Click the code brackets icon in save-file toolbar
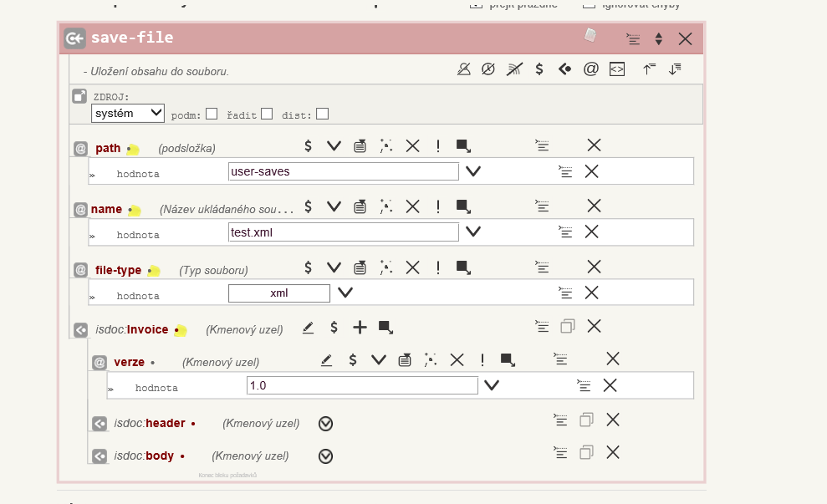This screenshot has width=827, height=504. (616, 69)
